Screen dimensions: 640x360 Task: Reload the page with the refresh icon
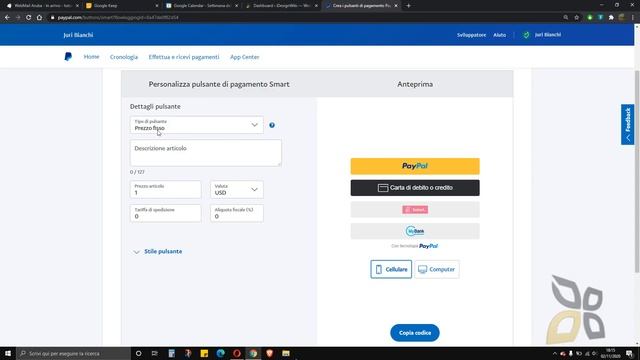click(29, 18)
